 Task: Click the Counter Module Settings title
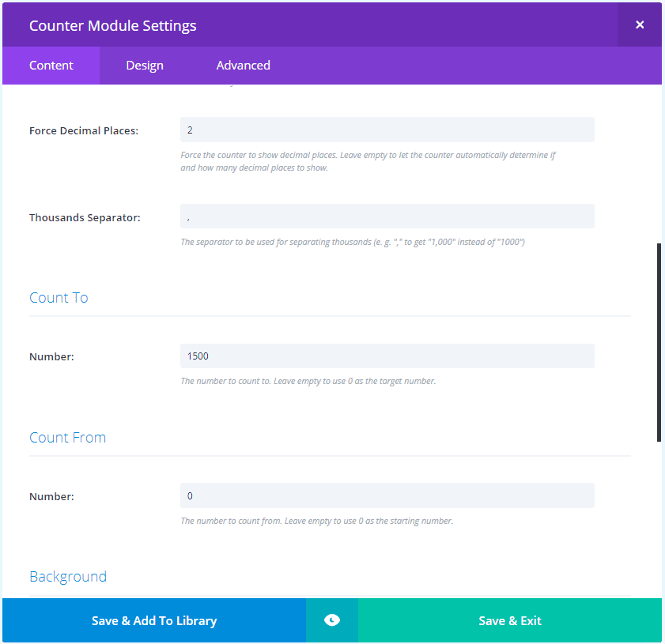[113, 25]
